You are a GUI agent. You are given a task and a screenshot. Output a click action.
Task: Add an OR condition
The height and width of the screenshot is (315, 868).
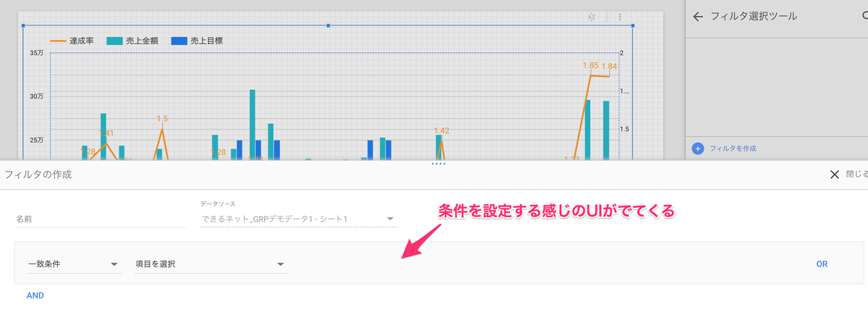click(x=822, y=264)
